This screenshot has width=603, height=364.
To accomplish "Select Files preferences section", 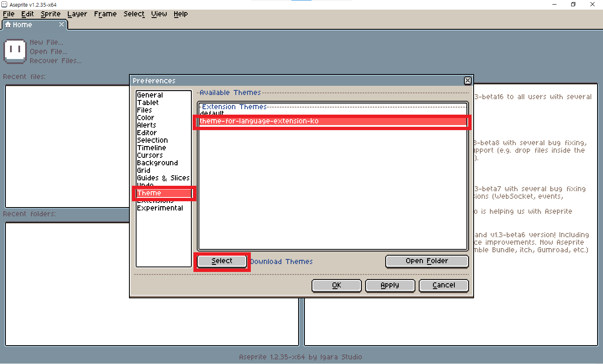I will (x=164, y=110).
